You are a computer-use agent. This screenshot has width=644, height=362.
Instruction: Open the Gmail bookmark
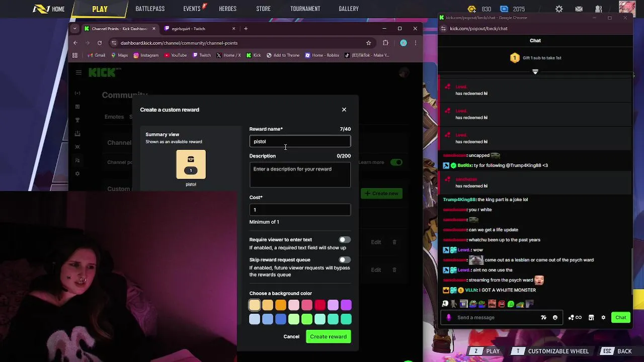pyautogui.click(x=96, y=55)
